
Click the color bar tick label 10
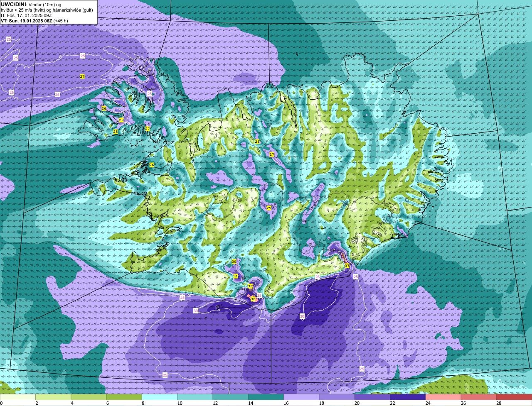coord(180,403)
